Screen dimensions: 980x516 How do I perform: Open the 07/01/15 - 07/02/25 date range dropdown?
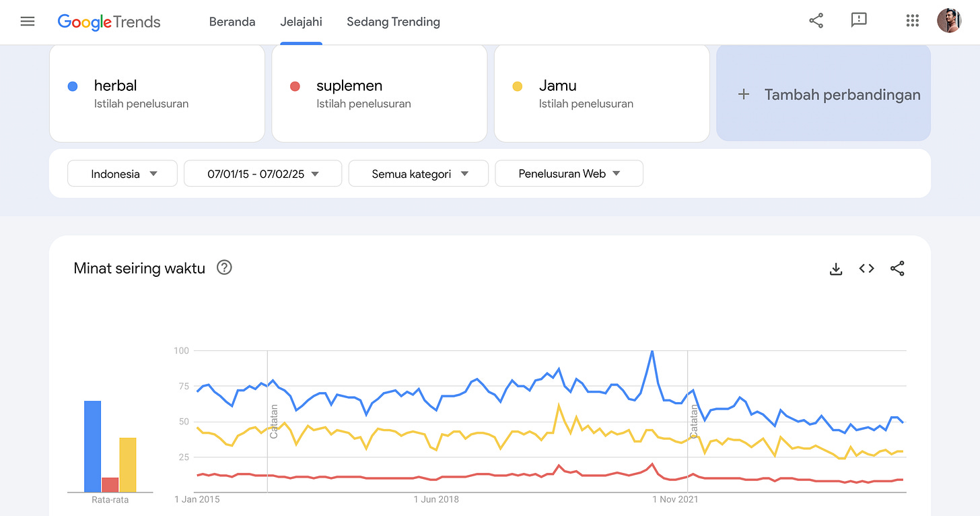click(263, 174)
